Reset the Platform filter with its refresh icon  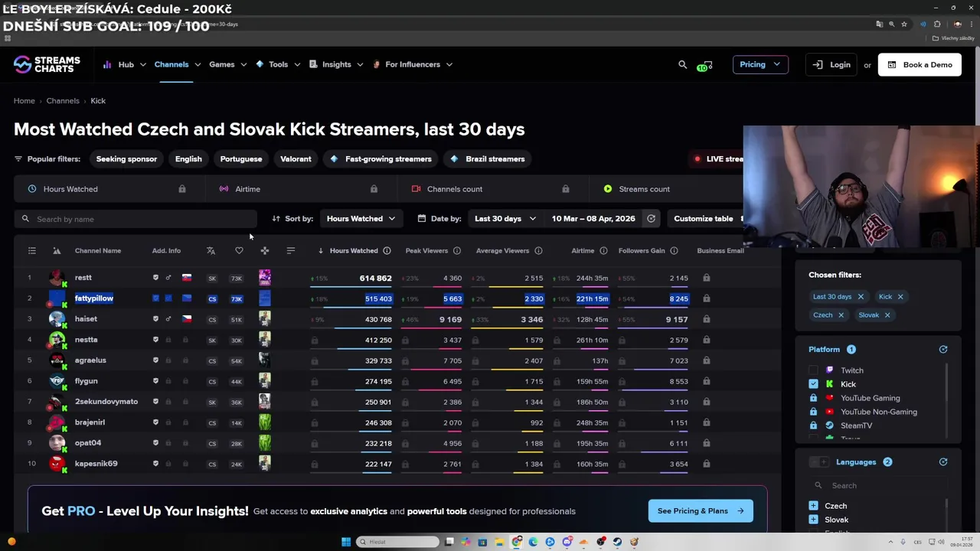943,350
